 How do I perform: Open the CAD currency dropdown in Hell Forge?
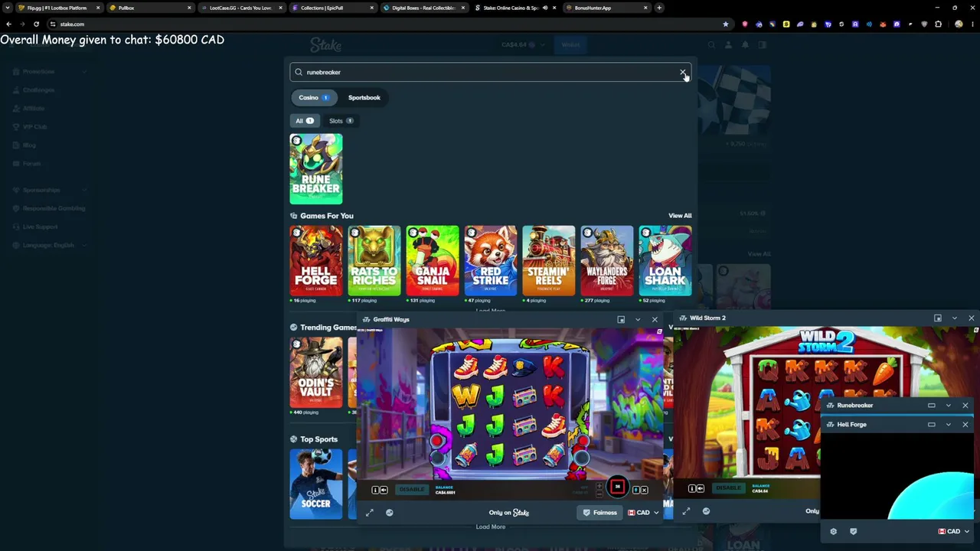(x=954, y=531)
